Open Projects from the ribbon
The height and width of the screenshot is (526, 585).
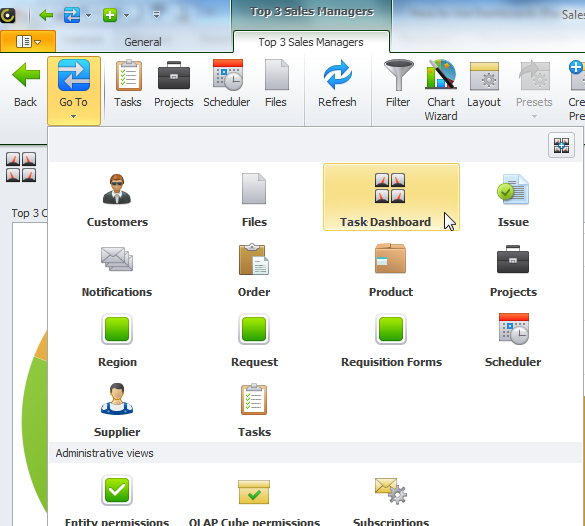click(174, 84)
